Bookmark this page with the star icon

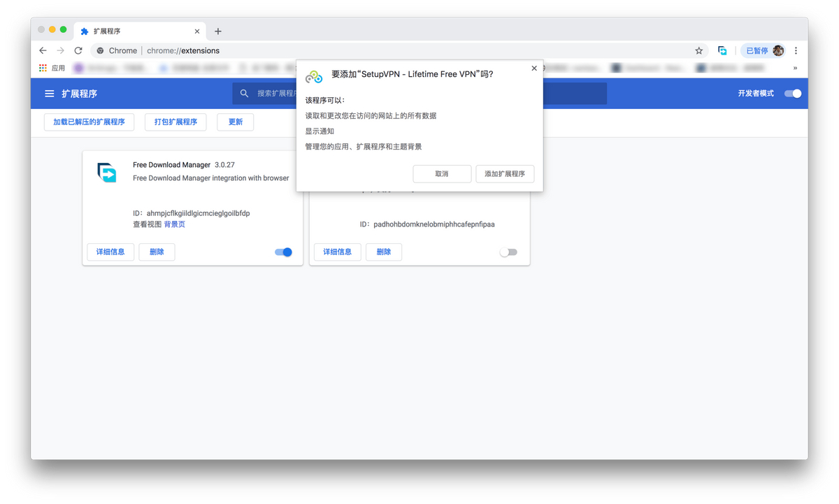coord(698,50)
